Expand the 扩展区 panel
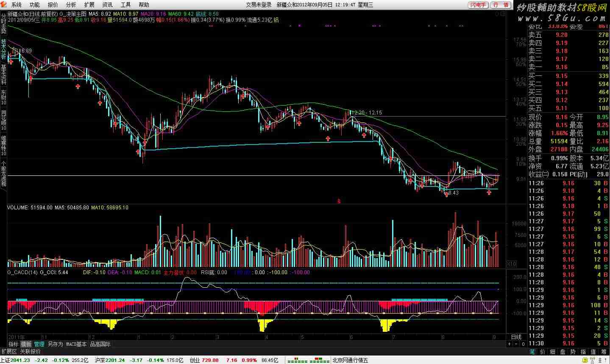Image resolution: width=610 pixels, height=364 pixels. [9, 351]
